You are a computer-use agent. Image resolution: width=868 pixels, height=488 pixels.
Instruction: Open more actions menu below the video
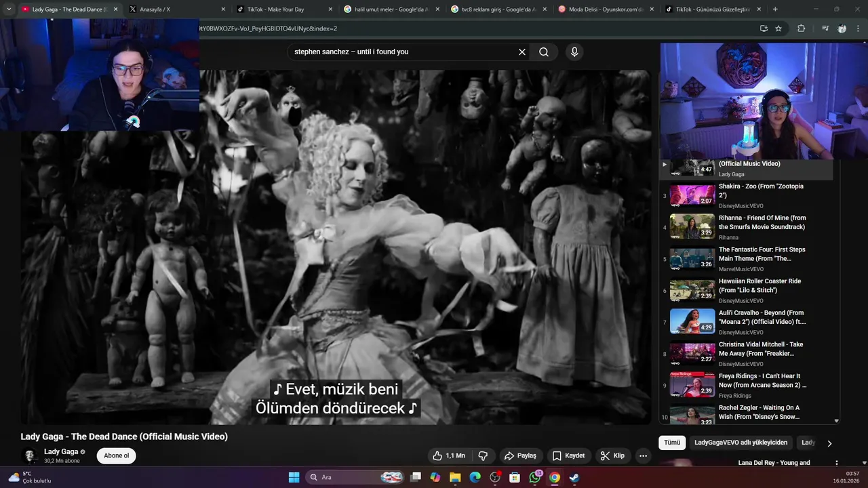[643, 455]
